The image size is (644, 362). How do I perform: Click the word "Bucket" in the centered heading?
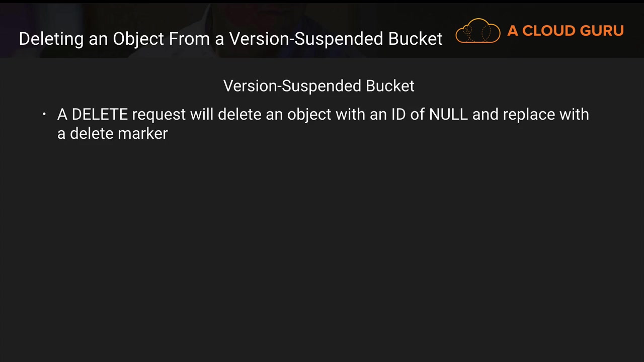click(x=390, y=86)
